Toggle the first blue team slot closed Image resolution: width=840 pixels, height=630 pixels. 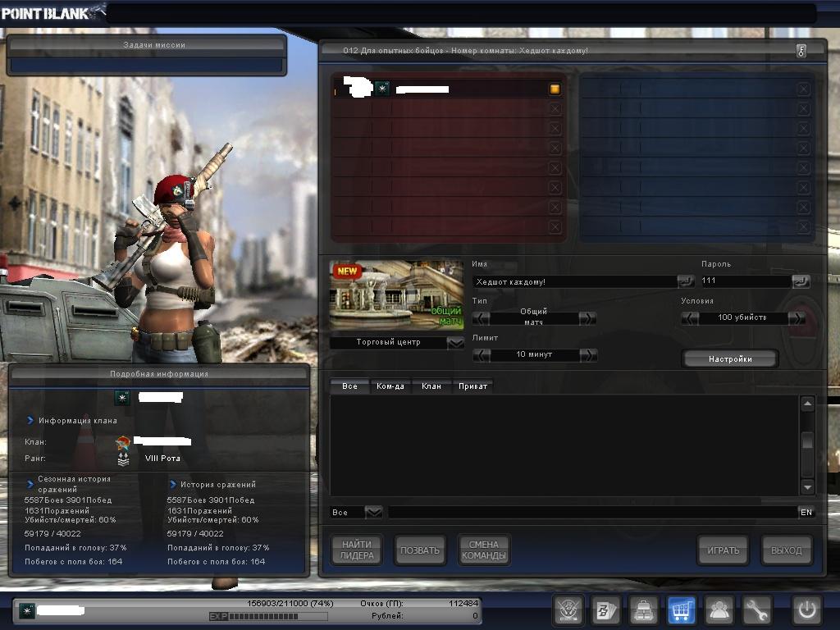tap(803, 89)
